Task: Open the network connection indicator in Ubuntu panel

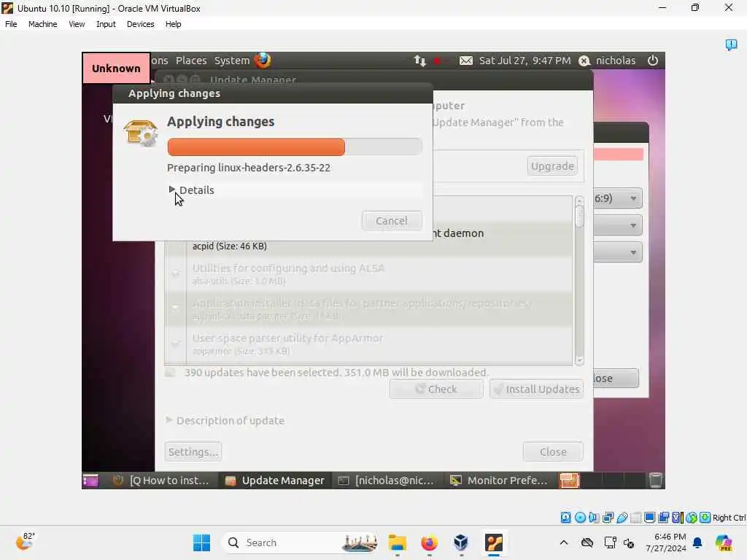Action: (x=419, y=61)
